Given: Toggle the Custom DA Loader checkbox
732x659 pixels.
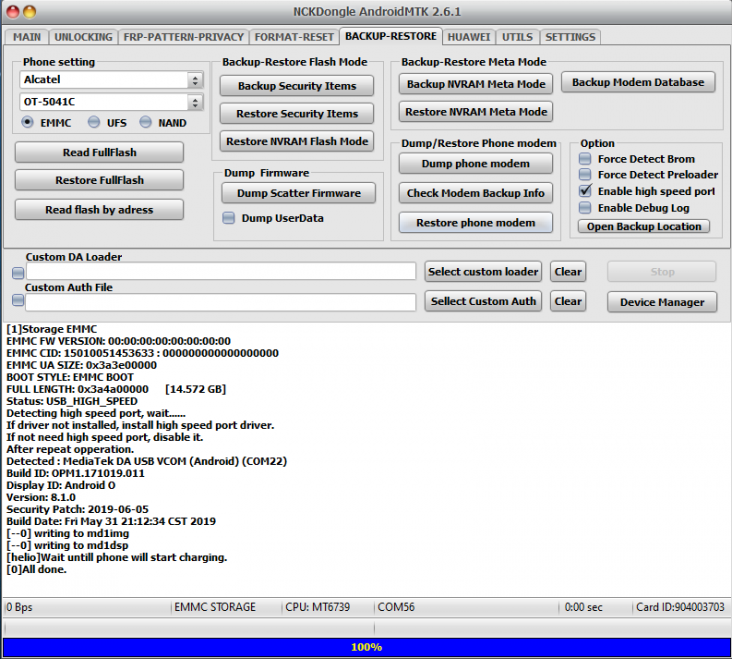Looking at the screenshot, I should click(x=18, y=273).
